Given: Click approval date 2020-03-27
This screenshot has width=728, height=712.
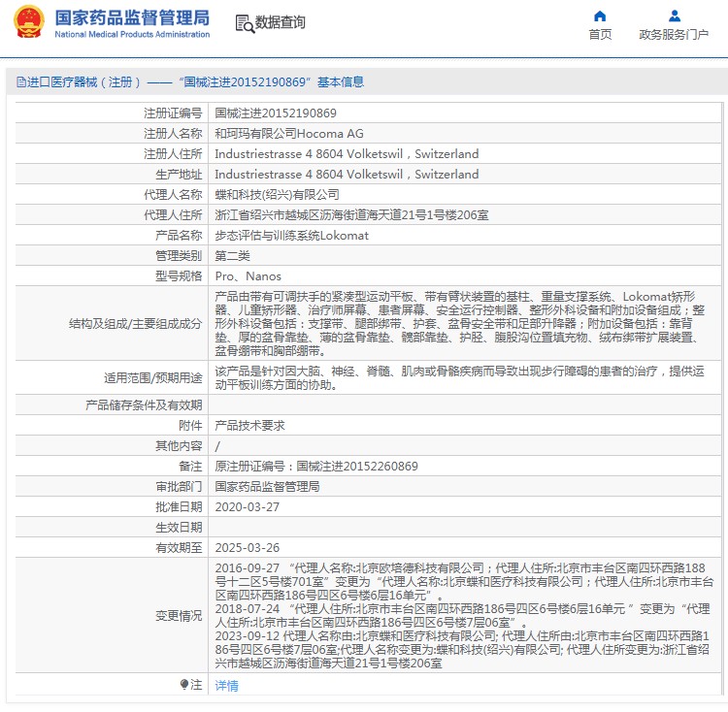Looking at the screenshot, I should (247, 507).
